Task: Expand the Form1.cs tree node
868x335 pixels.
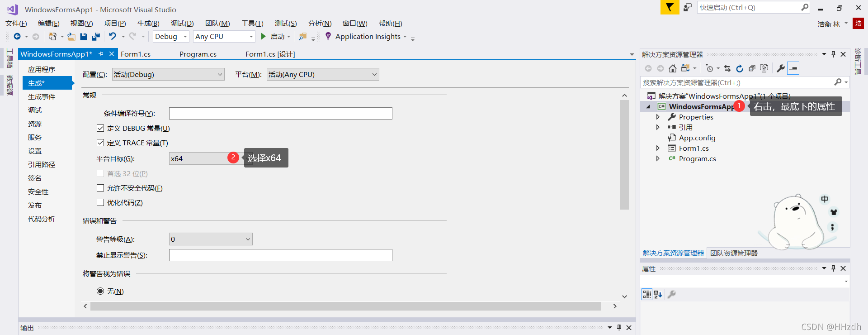Action: click(x=658, y=148)
